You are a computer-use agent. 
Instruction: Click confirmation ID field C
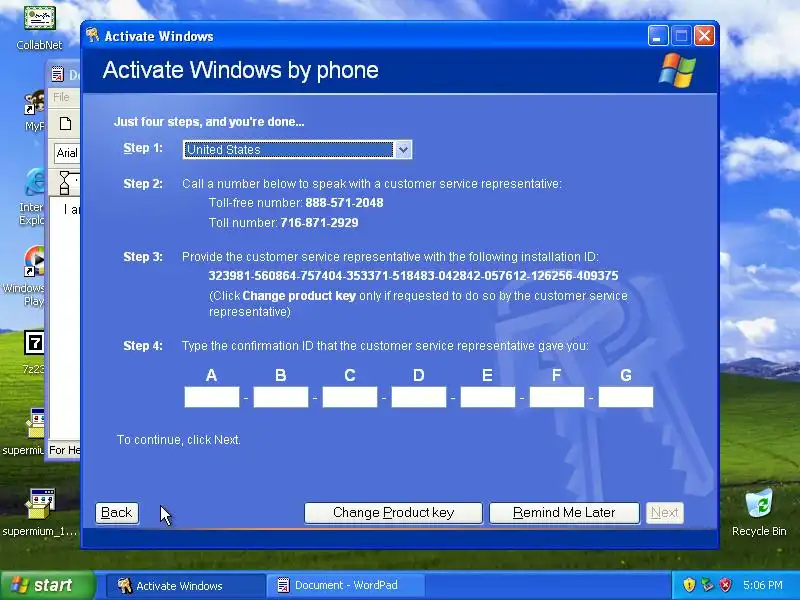point(349,397)
